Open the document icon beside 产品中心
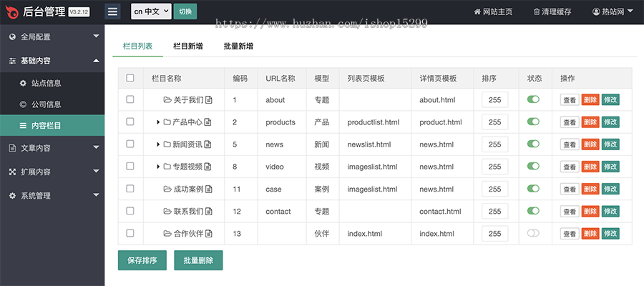Image resolution: width=644 pixels, height=286 pixels. [208, 122]
